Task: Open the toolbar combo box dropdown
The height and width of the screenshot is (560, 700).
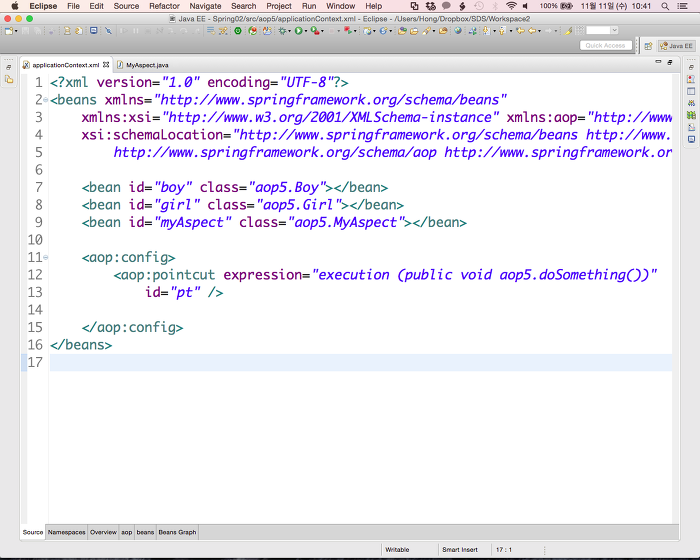Action: pos(614,30)
